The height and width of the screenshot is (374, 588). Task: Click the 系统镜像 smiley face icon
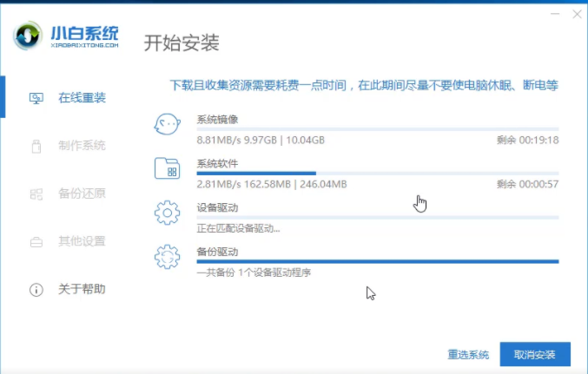pyautogui.click(x=167, y=125)
